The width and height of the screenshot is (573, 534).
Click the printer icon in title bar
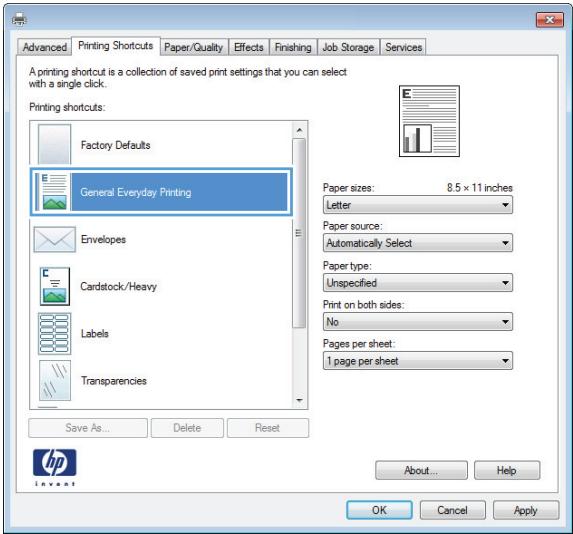tap(19, 18)
